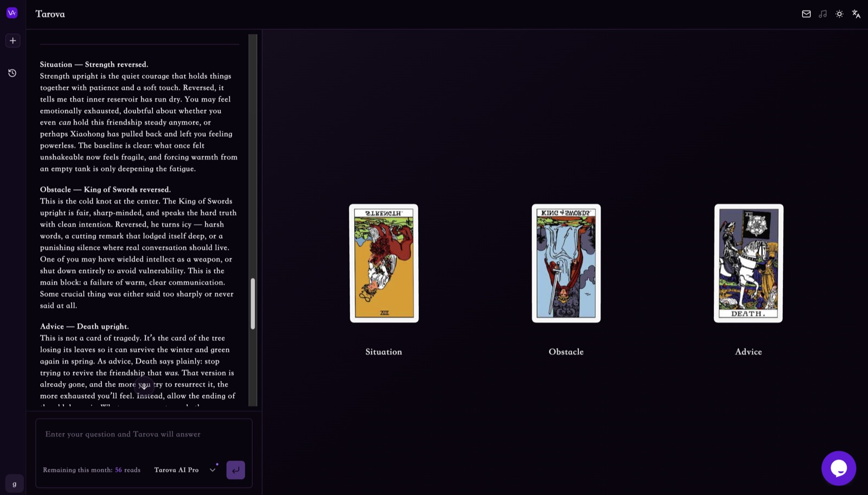The height and width of the screenshot is (495, 868).
Task: Click heading 'Situation — Strength reversed.'
Action: coord(94,65)
